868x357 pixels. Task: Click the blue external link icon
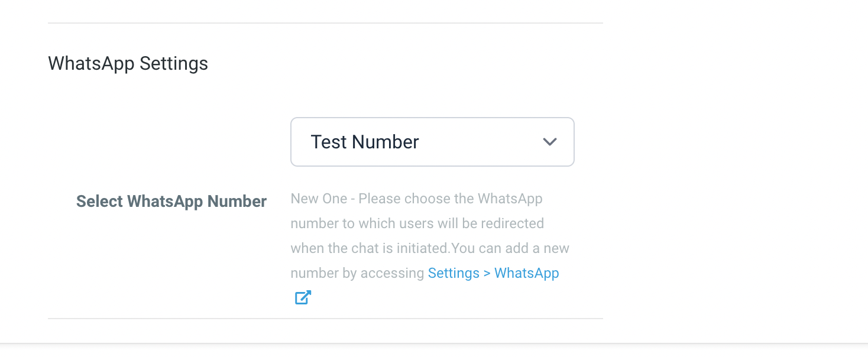[x=303, y=297]
